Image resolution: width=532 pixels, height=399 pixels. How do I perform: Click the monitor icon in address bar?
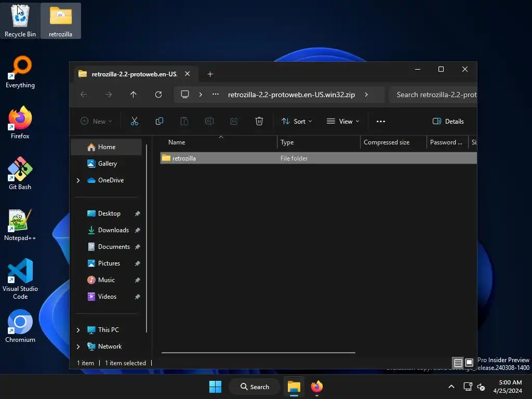click(184, 95)
